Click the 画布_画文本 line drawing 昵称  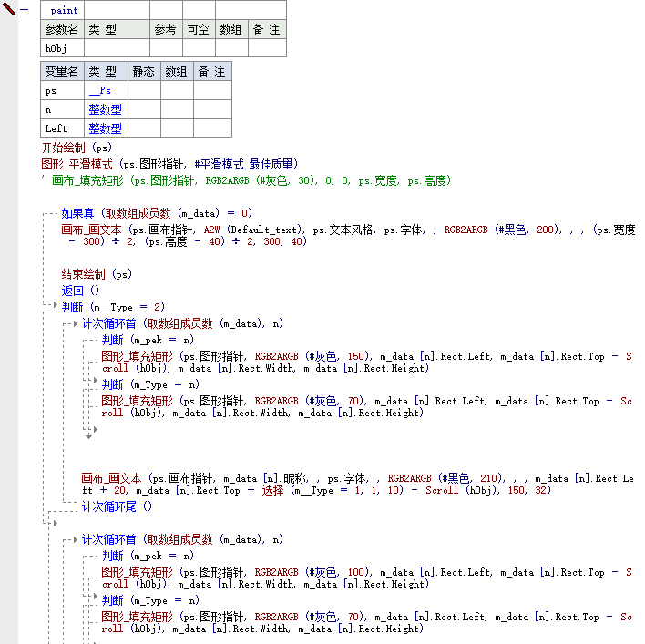coord(357,485)
